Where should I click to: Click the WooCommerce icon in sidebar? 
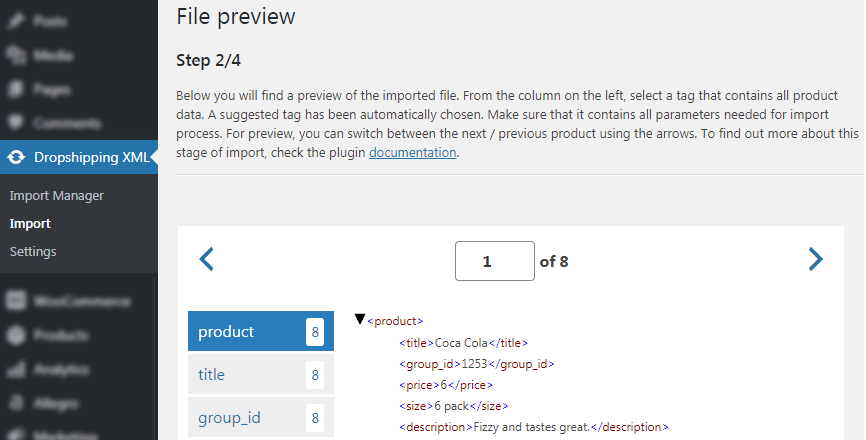point(15,301)
